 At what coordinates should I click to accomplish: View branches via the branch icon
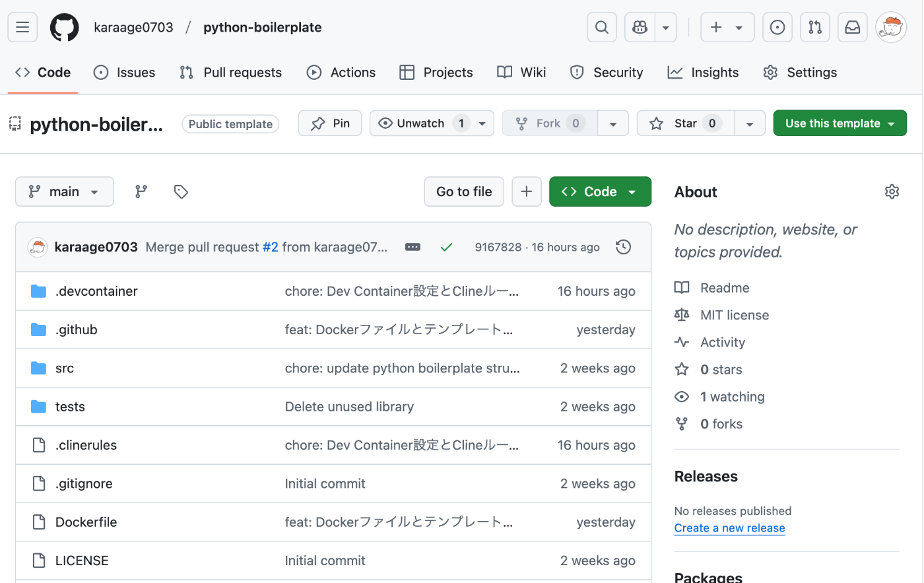coord(141,191)
